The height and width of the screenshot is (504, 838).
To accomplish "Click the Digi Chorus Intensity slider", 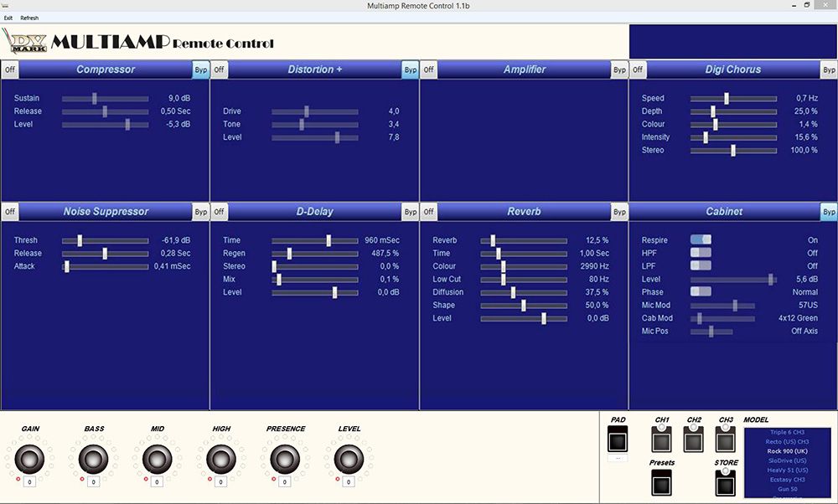I will pos(733,137).
